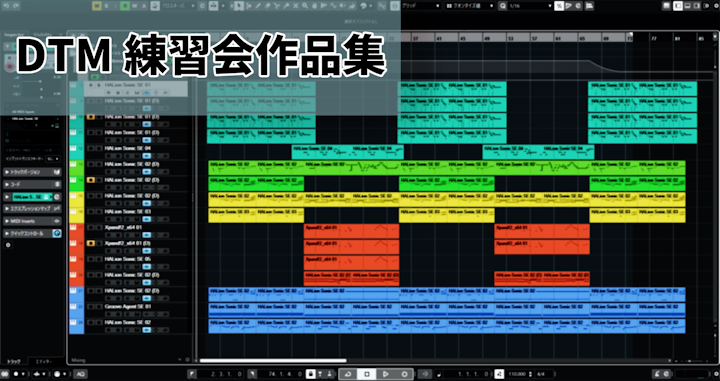Screen dimensions: 720x381
Task: Click the 4/4 time signature field
Action: pos(540,374)
